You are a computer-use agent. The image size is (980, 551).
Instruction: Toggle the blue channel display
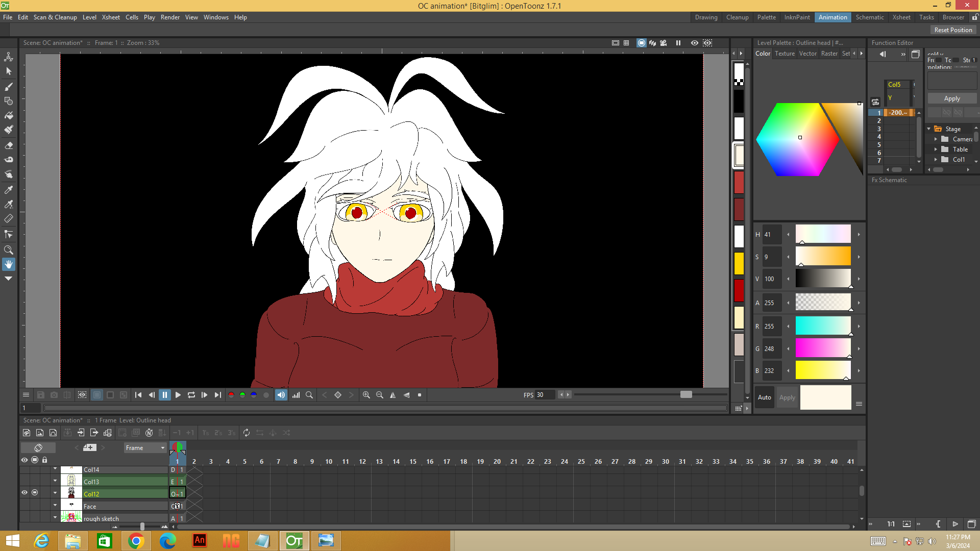click(x=254, y=395)
